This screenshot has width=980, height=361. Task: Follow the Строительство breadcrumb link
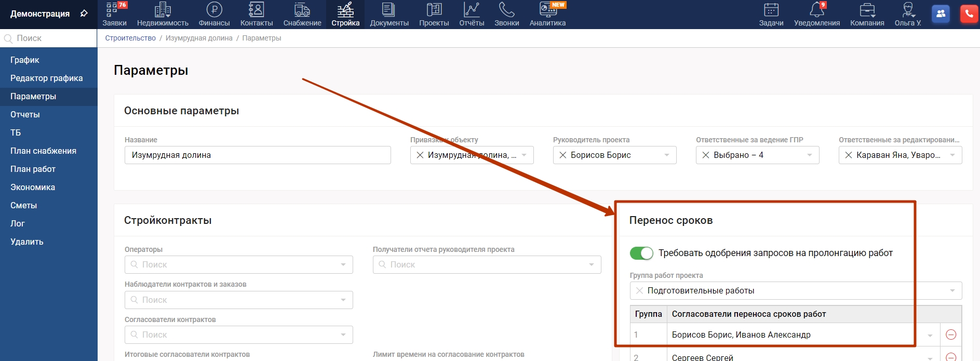[x=130, y=38]
